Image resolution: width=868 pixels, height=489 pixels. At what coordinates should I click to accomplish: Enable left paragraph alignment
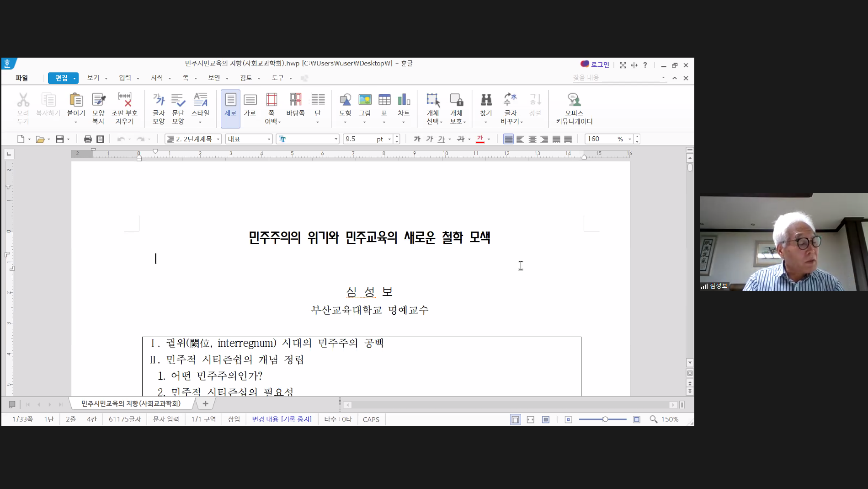520,139
